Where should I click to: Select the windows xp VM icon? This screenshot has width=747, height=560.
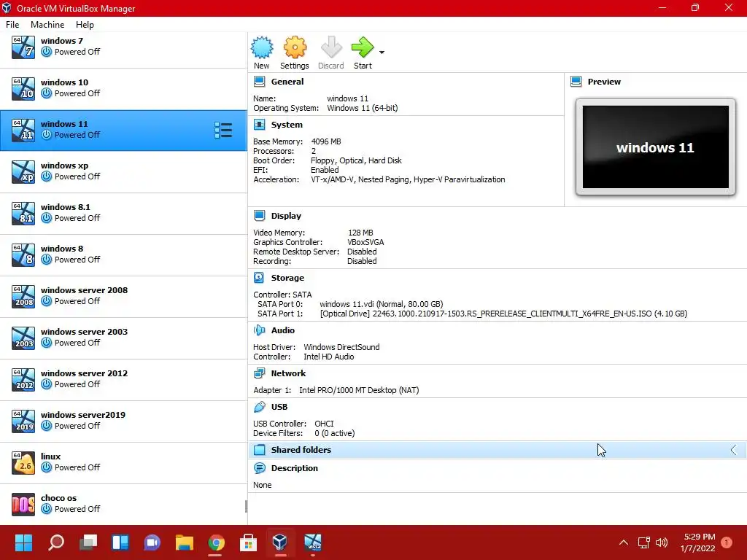(23, 172)
